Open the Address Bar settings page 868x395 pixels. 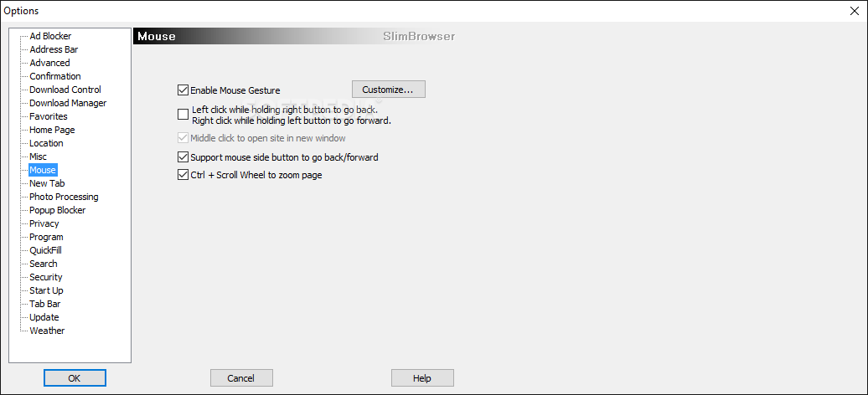pos(54,49)
